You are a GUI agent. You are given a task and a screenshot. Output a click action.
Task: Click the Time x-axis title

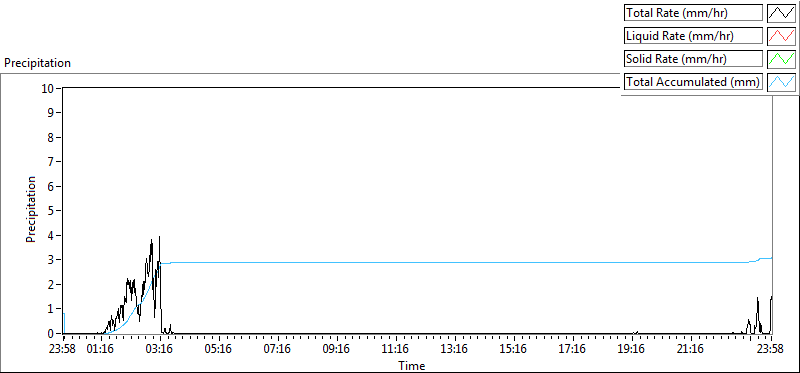pos(411,366)
